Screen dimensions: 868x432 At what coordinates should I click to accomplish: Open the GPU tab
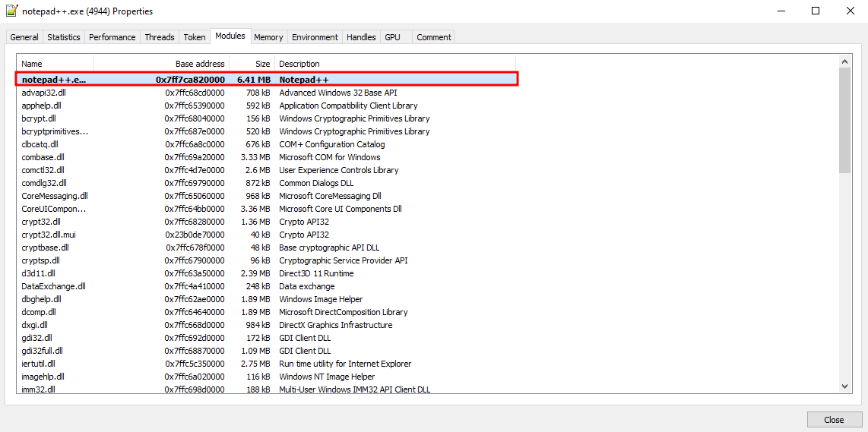392,37
